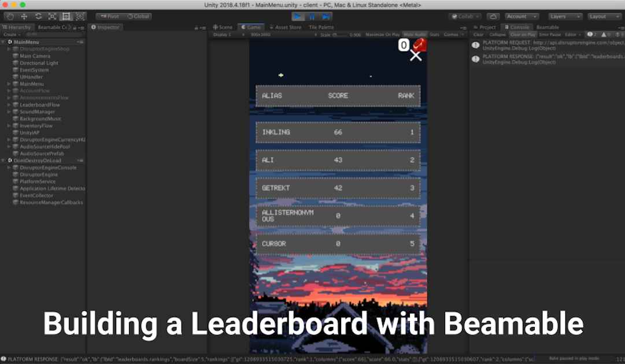Switch to the Scene tab
The image size is (625, 364).
[x=223, y=27]
